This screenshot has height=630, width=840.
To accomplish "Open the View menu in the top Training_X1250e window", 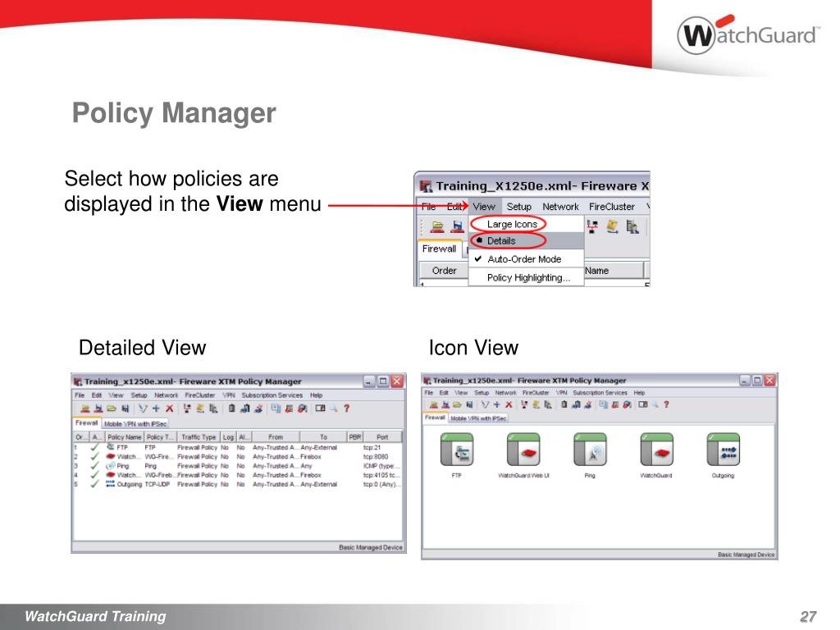I will point(484,206).
